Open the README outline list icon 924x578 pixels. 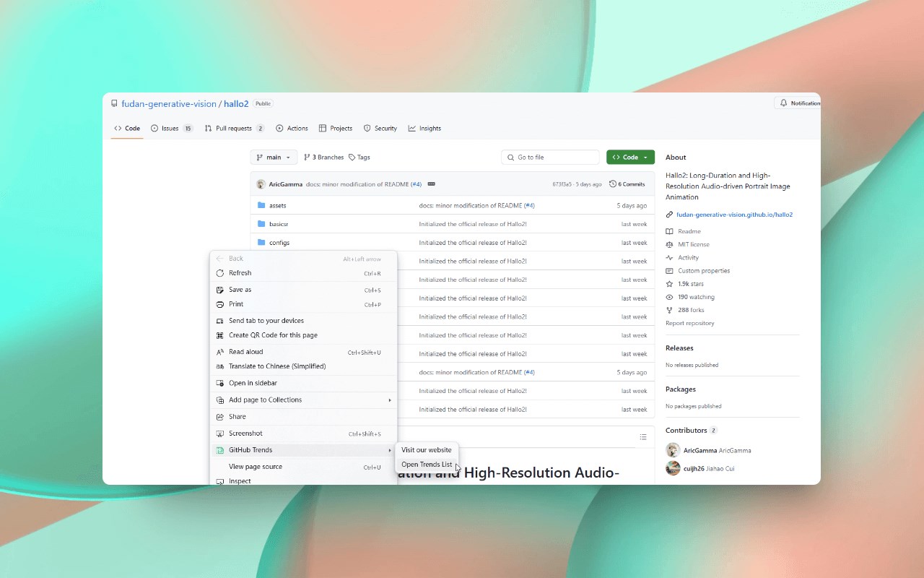coord(643,437)
